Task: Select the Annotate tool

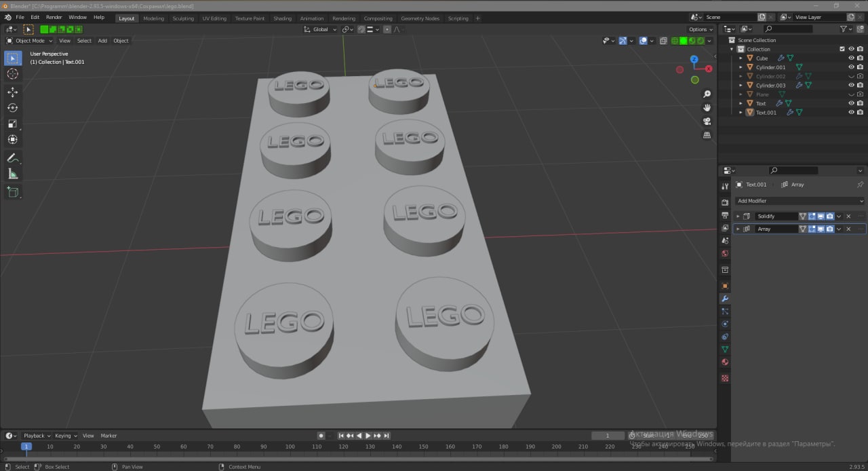Action: (13, 157)
